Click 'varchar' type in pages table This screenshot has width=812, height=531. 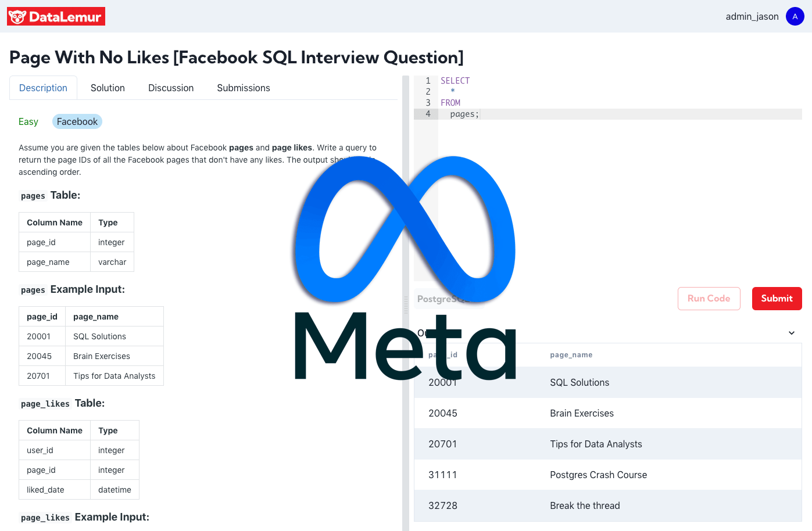112,262
